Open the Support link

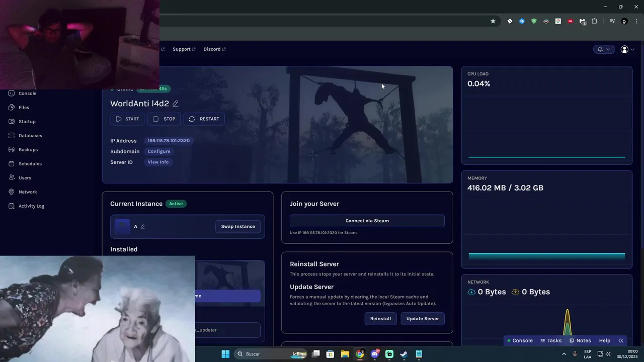coord(184,49)
